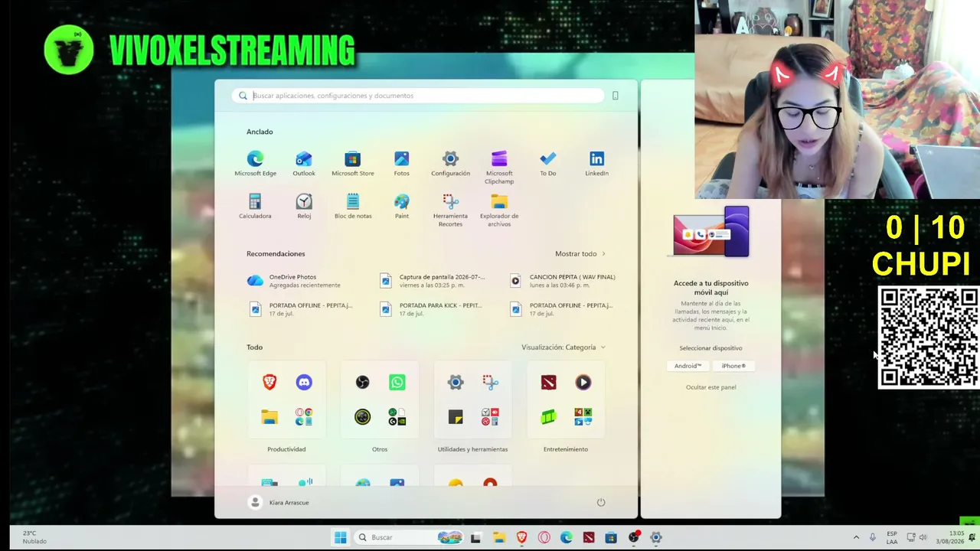Open File Explorer from taskbar
The height and width of the screenshot is (551, 980).
498,537
